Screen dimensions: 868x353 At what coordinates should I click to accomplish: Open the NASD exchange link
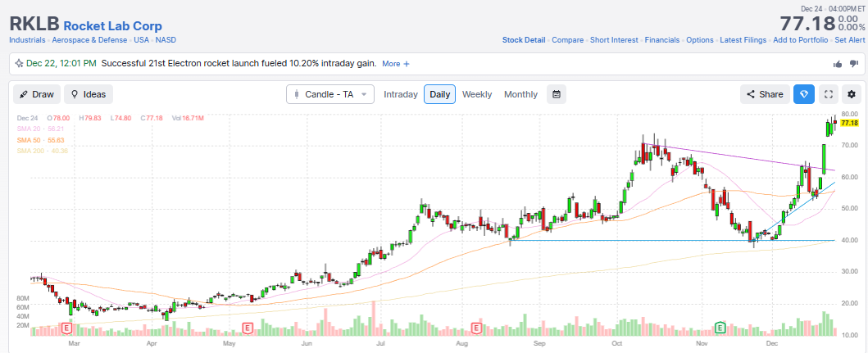pos(166,40)
